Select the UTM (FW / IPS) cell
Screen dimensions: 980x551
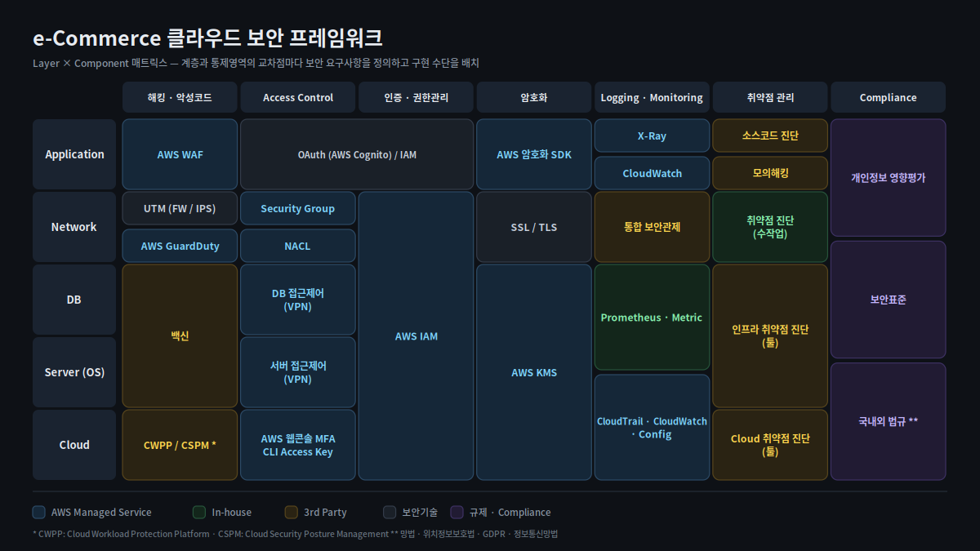pos(180,208)
